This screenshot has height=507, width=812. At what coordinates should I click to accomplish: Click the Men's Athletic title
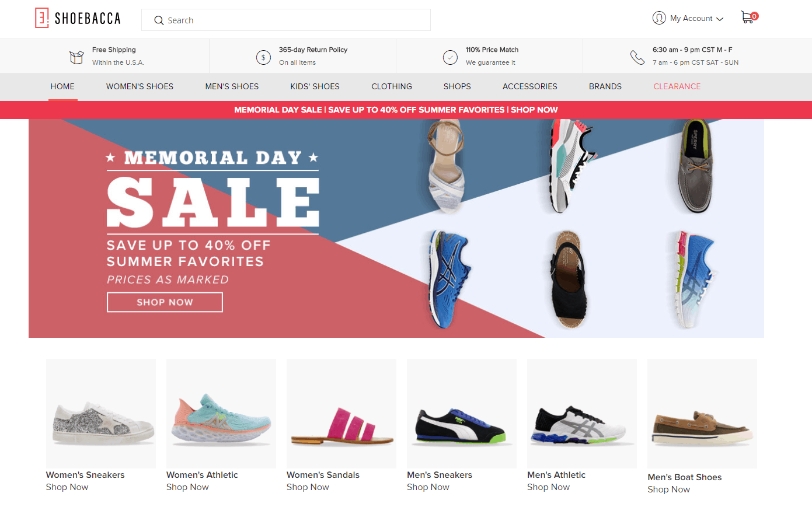pos(556,475)
